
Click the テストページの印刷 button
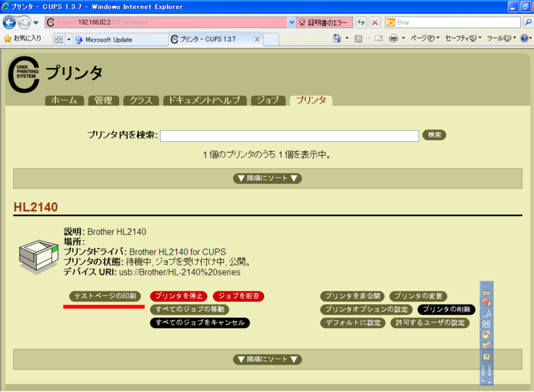point(105,296)
